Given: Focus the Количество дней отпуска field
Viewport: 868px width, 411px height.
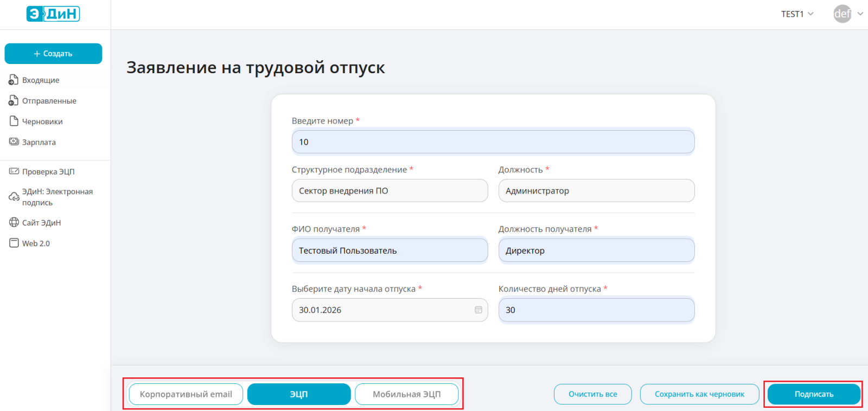Looking at the screenshot, I should [x=596, y=310].
